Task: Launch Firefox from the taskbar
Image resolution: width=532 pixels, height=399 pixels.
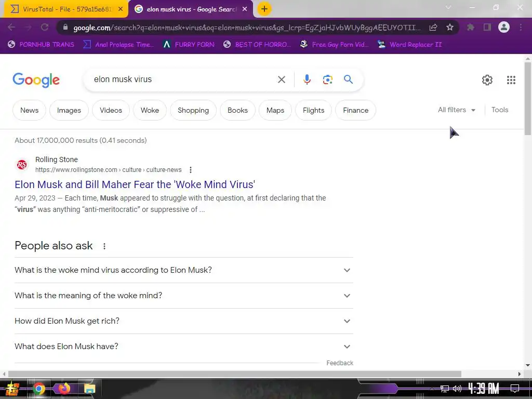Action: [64, 388]
